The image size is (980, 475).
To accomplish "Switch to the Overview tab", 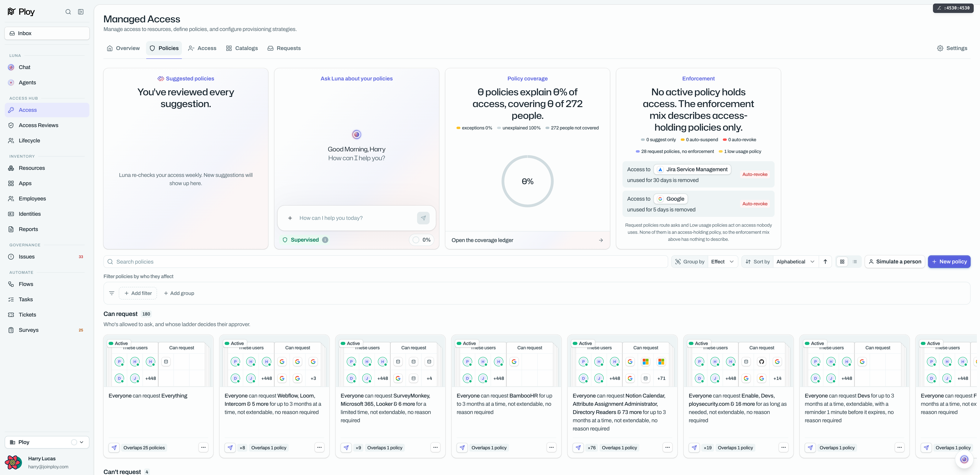I will coord(123,48).
